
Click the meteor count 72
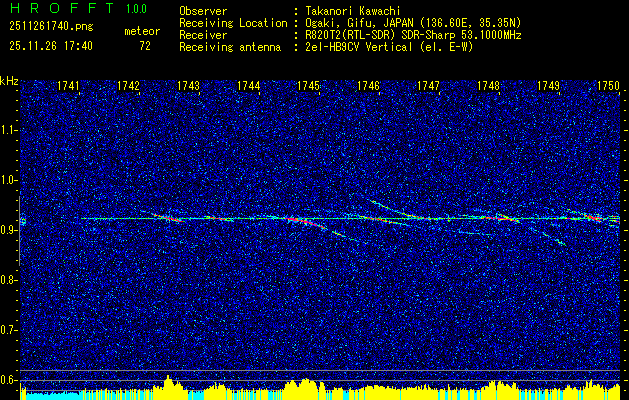(x=145, y=46)
